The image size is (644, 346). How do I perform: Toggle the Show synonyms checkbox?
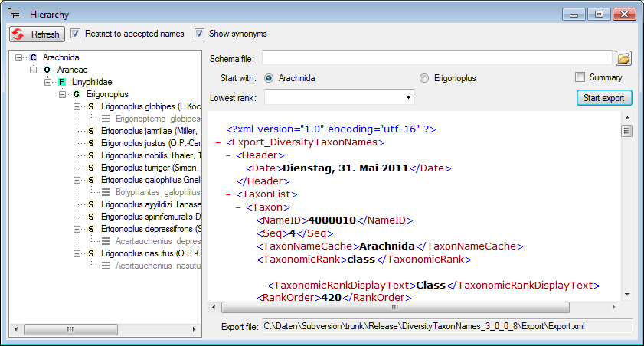pyautogui.click(x=200, y=34)
